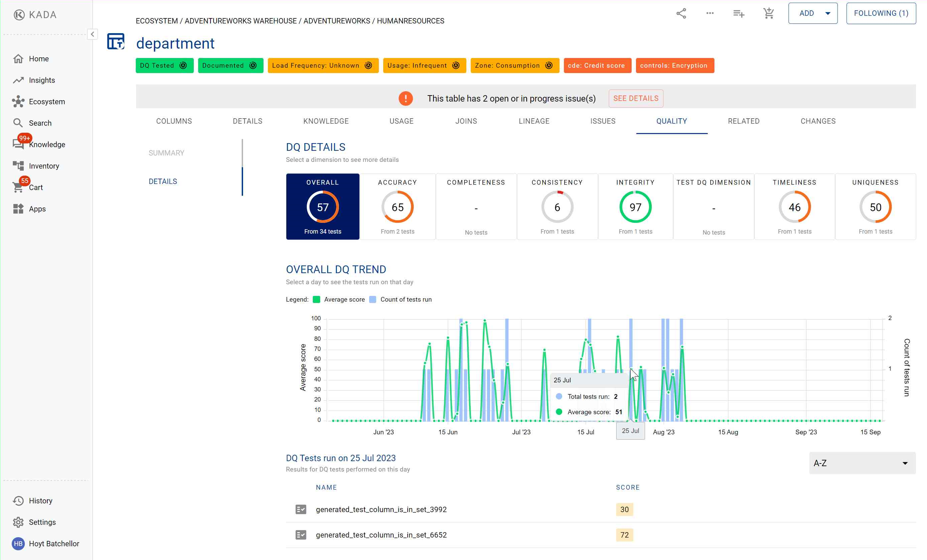Click the add-to-list icon
Image resolution: width=927 pixels, height=560 pixels.
[739, 13]
